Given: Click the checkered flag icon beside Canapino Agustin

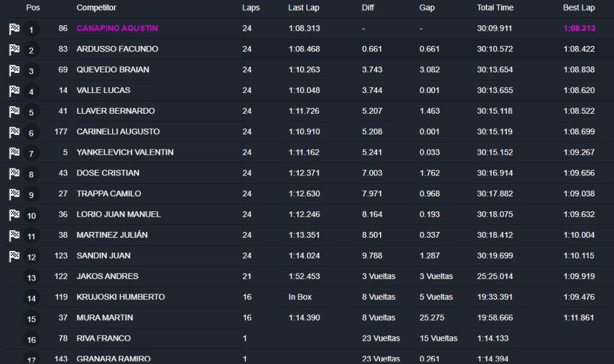Looking at the screenshot, I should coord(14,29).
